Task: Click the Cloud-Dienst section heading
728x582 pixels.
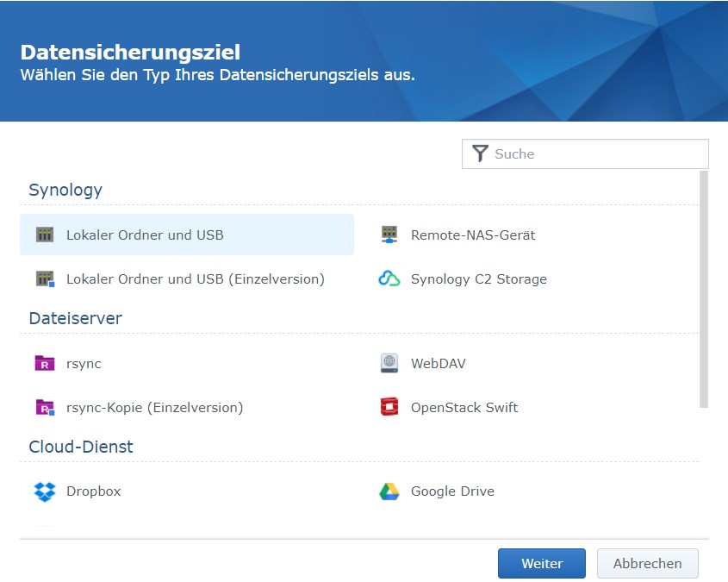Action: (81, 447)
